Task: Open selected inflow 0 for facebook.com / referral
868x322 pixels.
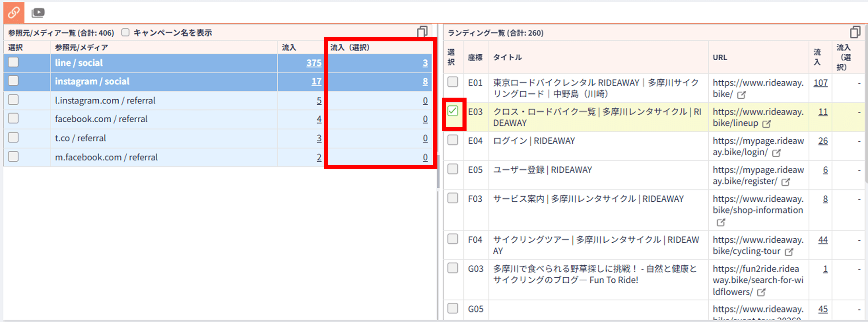Action: (x=425, y=119)
